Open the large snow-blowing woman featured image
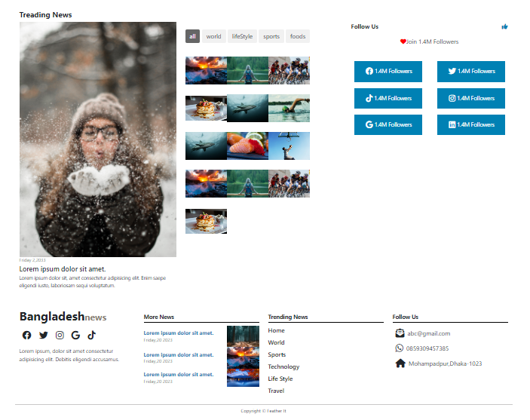The image size is (530, 420). [98, 139]
